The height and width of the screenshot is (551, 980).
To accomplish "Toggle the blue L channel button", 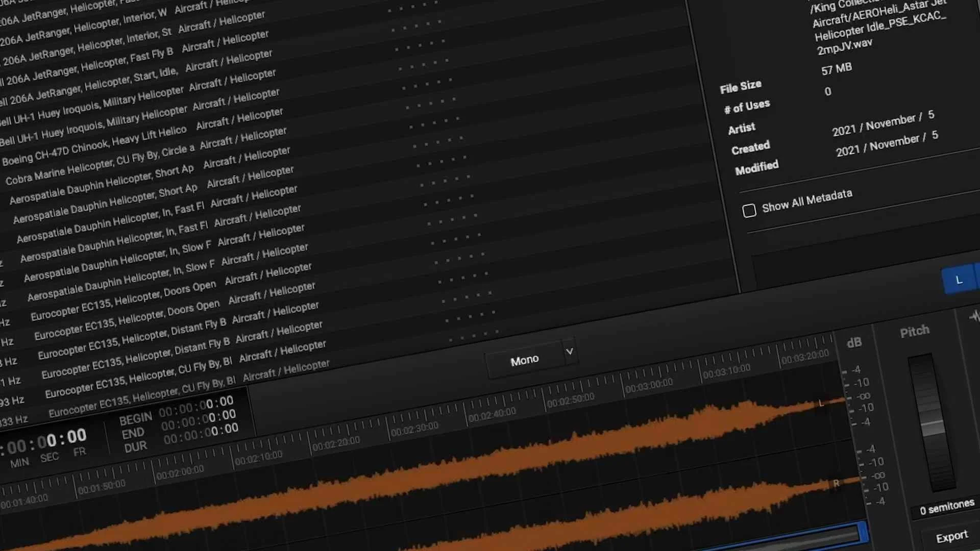I will tap(959, 280).
